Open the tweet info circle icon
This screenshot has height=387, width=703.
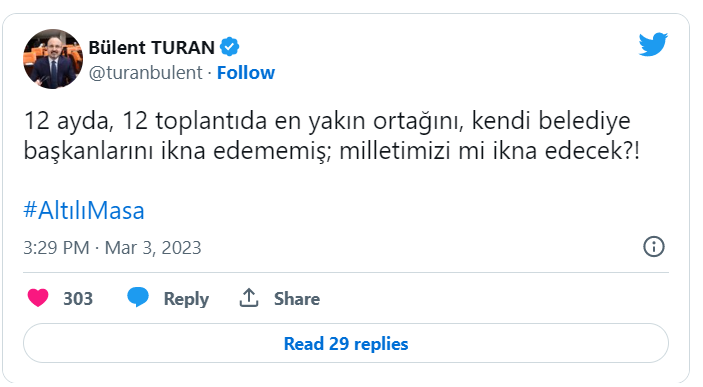[x=654, y=247]
